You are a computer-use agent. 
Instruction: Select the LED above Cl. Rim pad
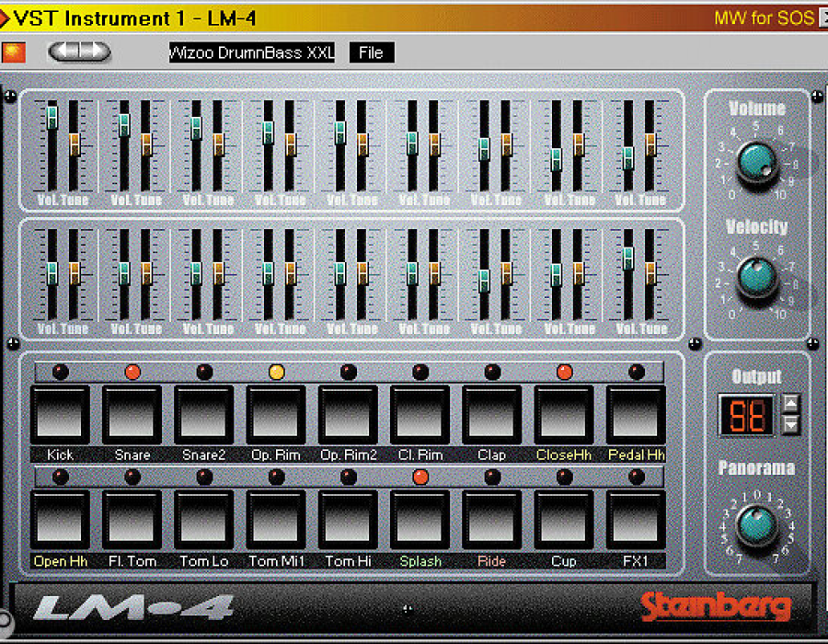click(x=420, y=373)
